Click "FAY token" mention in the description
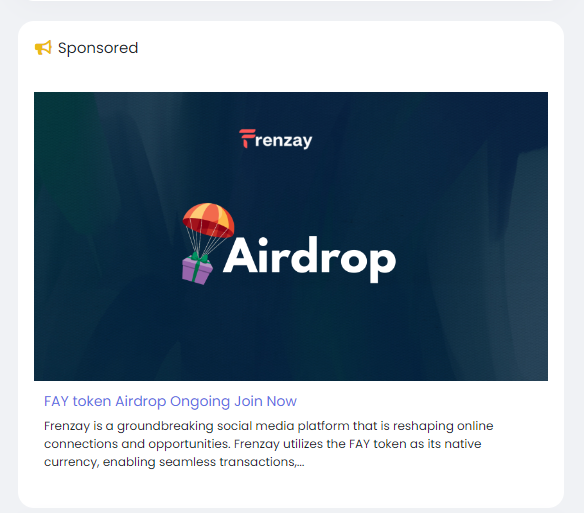This screenshot has width=584, height=513. [x=378, y=444]
